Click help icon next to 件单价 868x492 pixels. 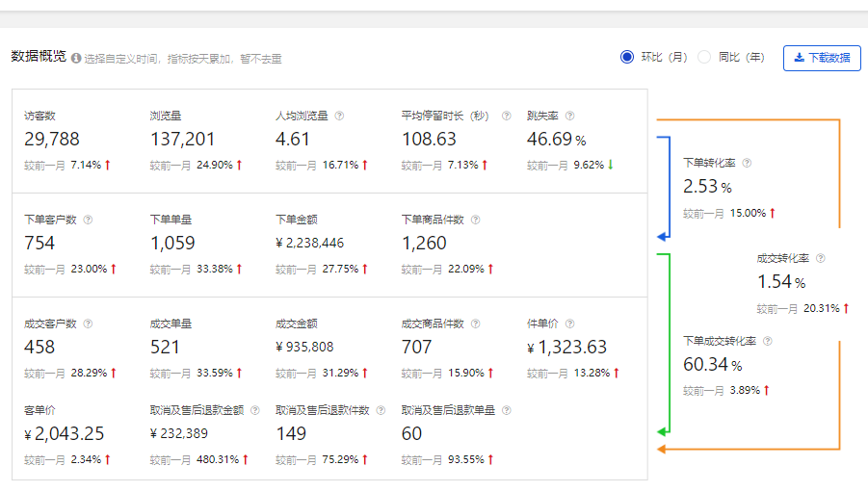(x=568, y=324)
